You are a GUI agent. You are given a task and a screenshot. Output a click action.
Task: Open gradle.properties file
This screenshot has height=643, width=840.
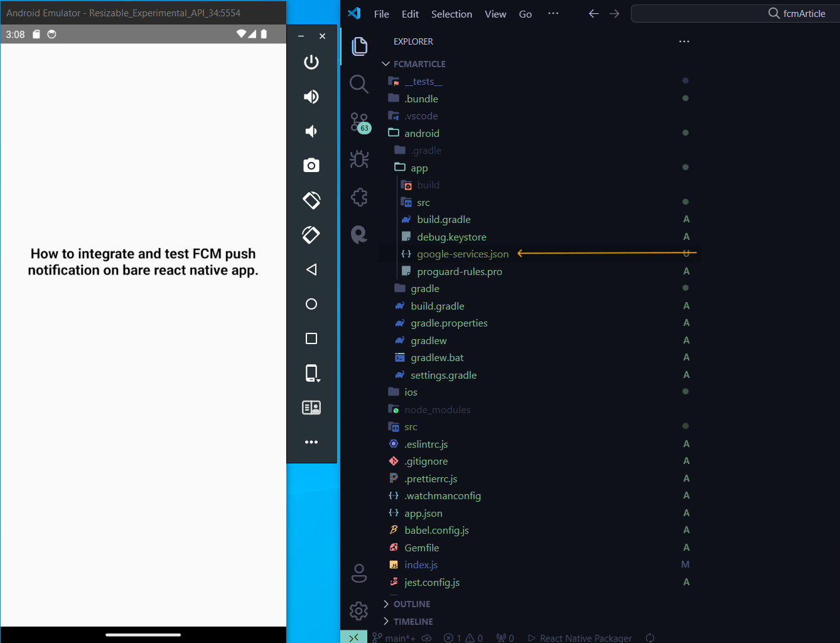540,323
